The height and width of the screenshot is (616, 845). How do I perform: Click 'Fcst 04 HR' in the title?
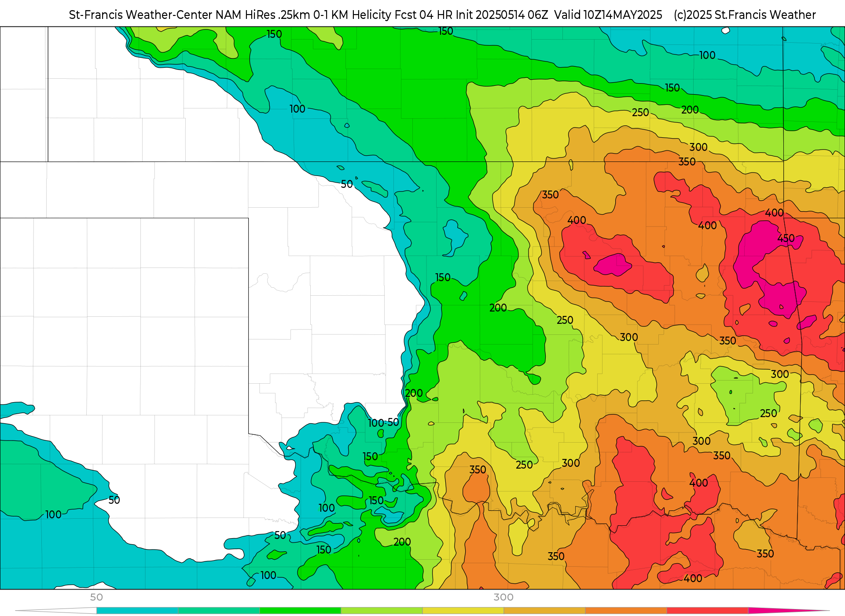423,15
